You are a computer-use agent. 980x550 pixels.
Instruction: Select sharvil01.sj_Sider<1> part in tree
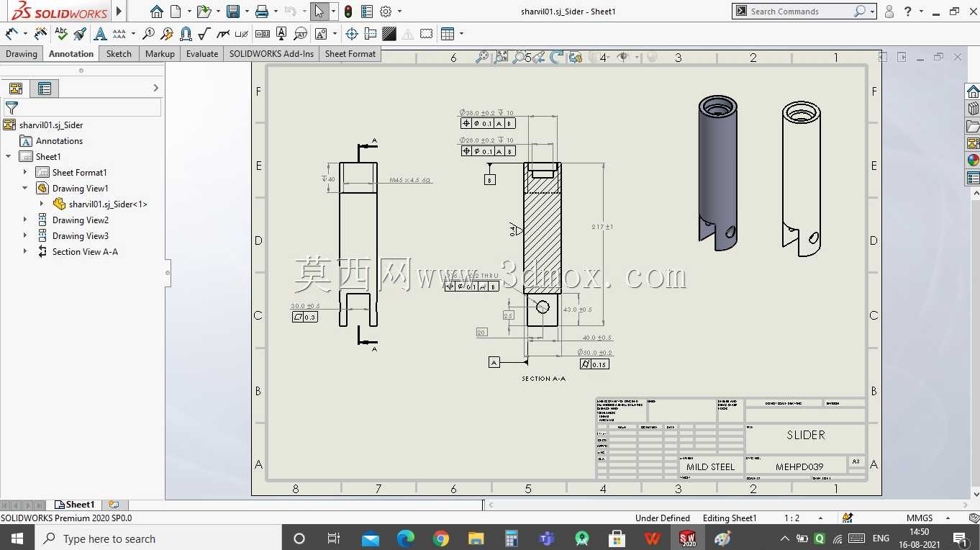[x=108, y=204]
